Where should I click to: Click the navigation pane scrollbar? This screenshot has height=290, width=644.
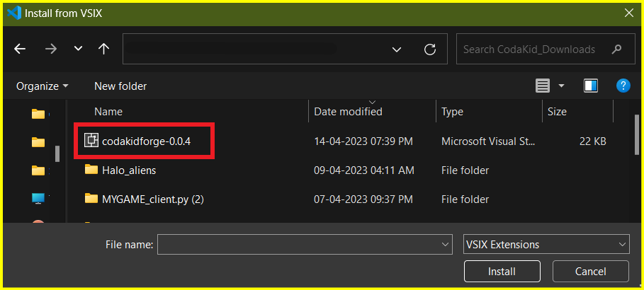tap(57, 153)
